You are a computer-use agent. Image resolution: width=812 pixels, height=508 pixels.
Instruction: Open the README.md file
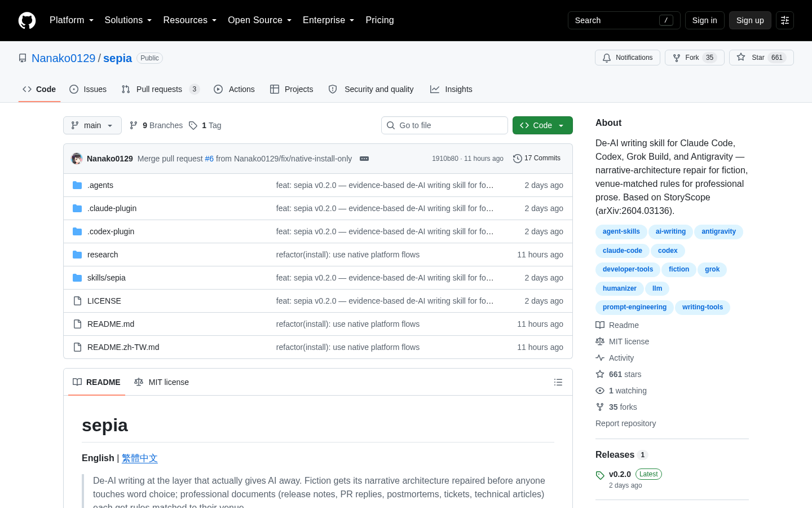tap(111, 324)
